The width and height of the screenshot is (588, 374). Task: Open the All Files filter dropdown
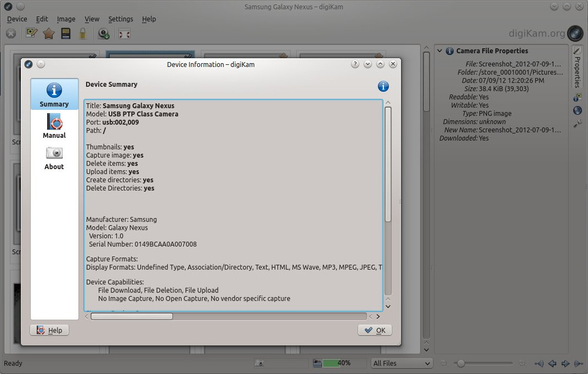[402, 363]
